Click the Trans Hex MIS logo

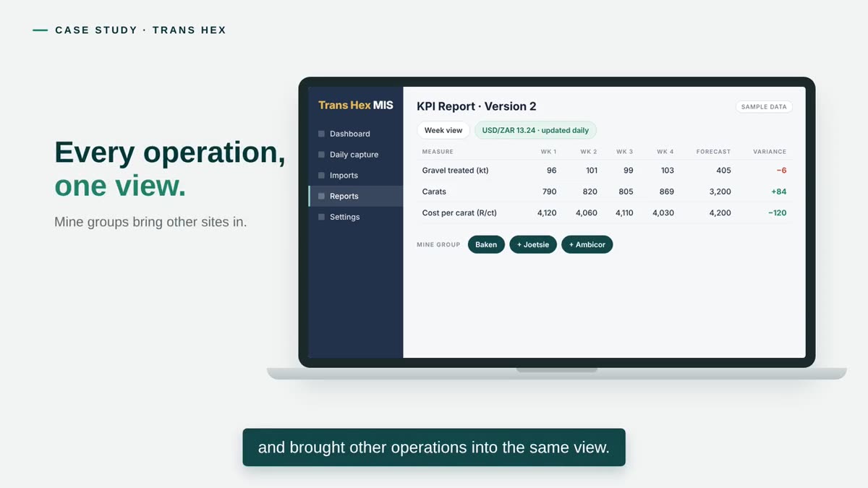[x=356, y=106]
